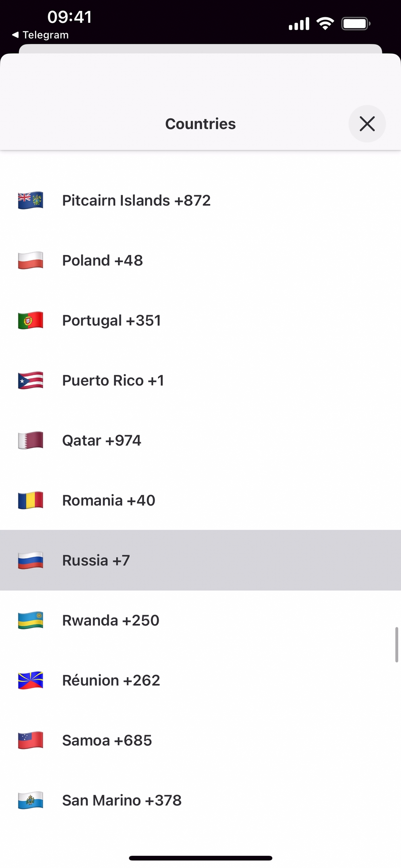
Task: Tap the Qatar flag icon
Action: [31, 440]
